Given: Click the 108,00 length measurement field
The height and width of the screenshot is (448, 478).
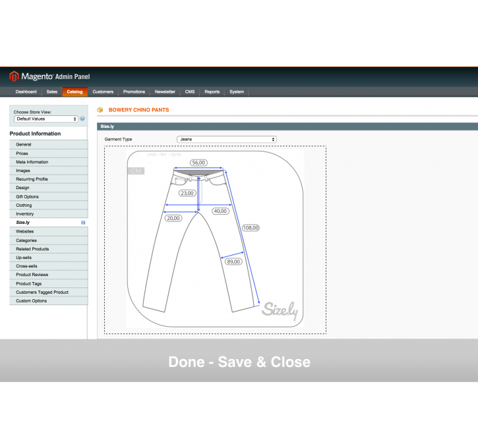Looking at the screenshot, I should click(x=251, y=228).
